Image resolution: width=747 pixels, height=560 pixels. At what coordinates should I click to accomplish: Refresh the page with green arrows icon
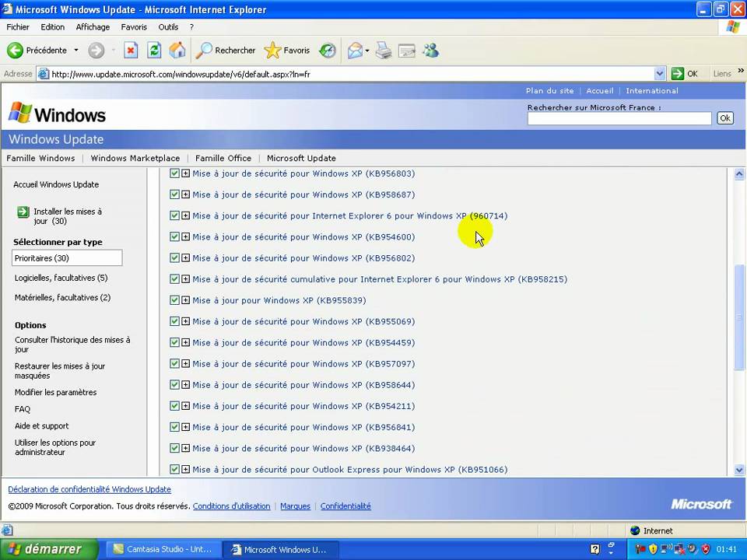pyautogui.click(x=154, y=50)
